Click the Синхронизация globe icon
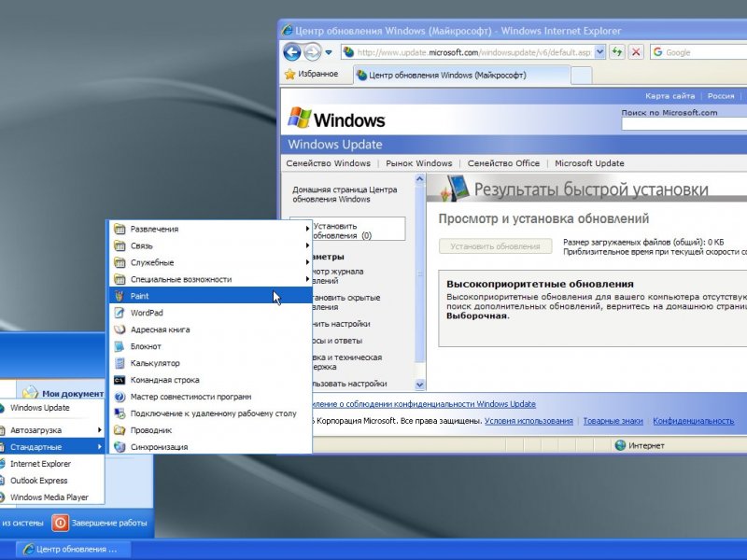Image resolution: width=747 pixels, height=560 pixels. 120,447
